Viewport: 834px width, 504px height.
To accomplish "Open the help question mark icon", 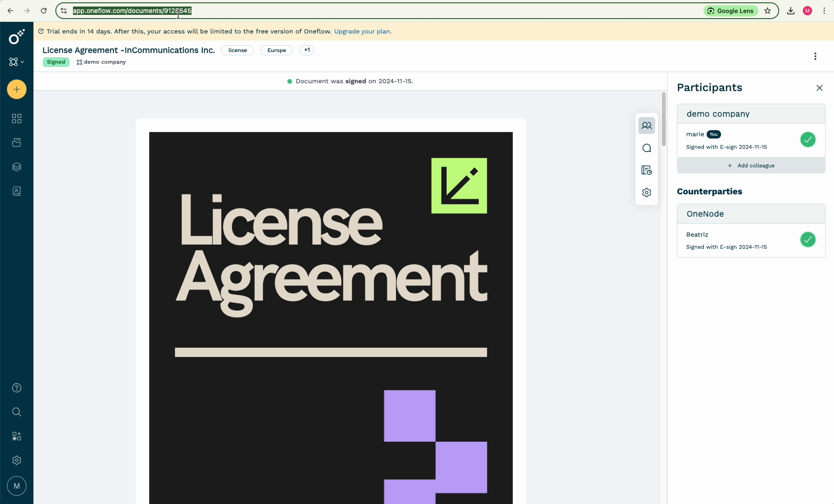I will click(17, 388).
